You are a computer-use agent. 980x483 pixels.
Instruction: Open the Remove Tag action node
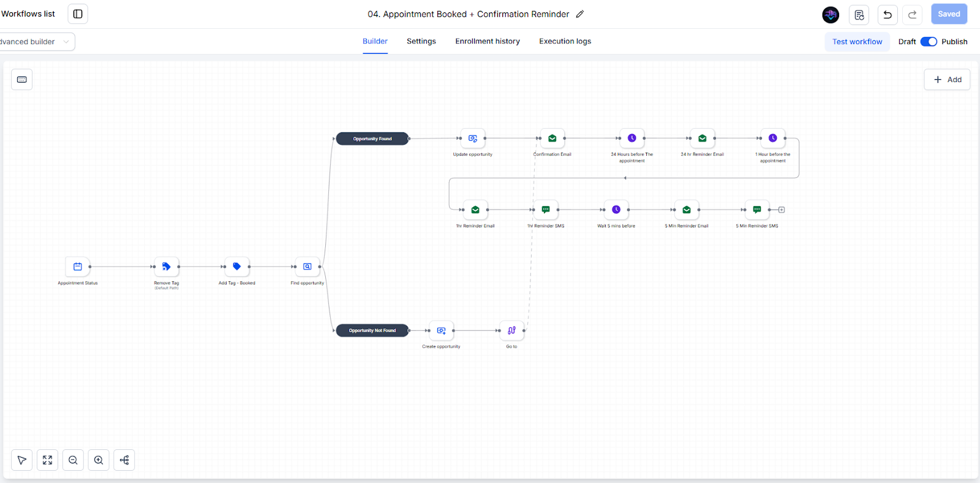(x=167, y=267)
